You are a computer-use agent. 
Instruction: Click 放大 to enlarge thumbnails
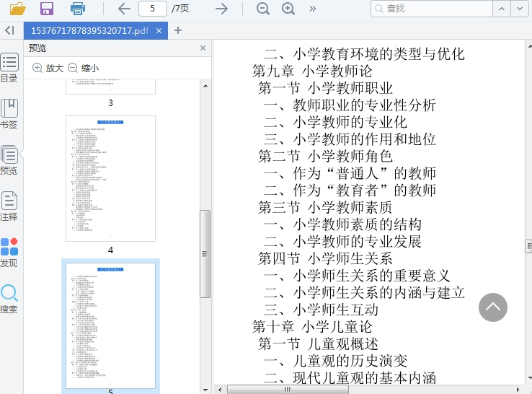pos(48,68)
